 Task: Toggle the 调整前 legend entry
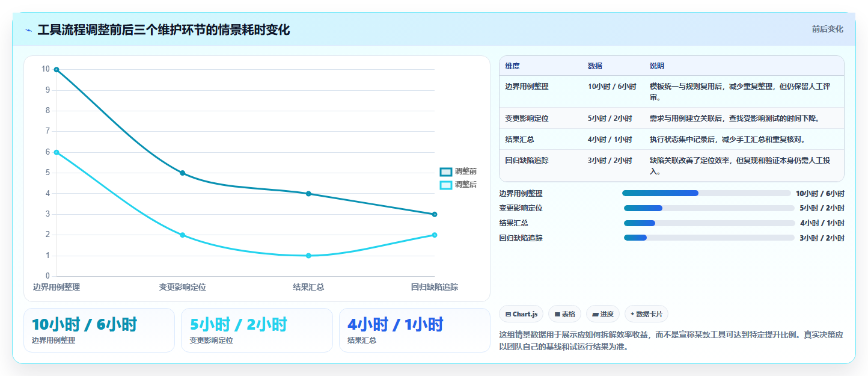click(x=458, y=171)
